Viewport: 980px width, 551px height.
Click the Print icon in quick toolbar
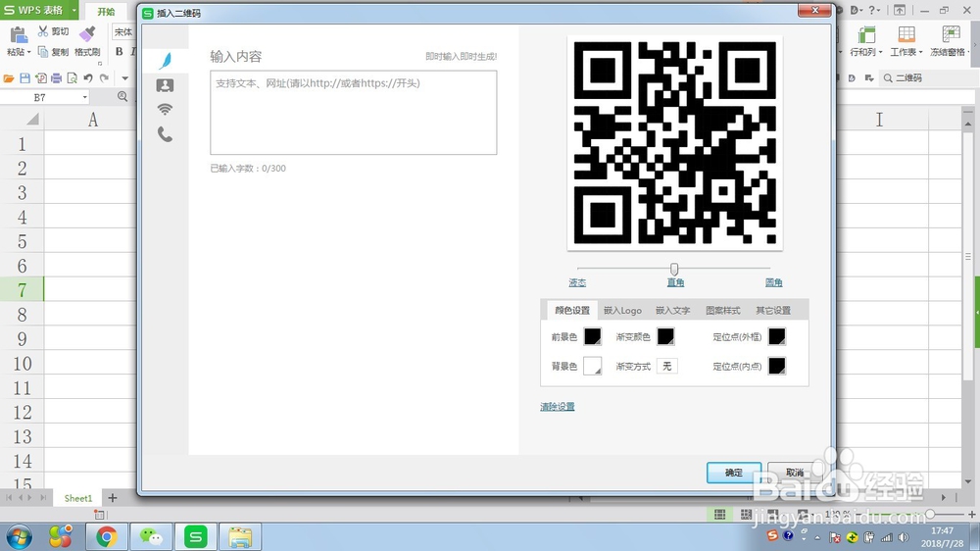click(56, 78)
